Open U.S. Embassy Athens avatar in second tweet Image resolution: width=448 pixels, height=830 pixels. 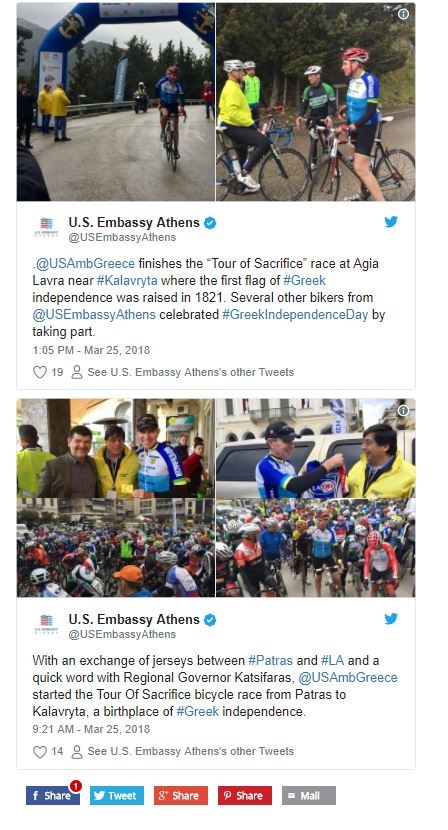coord(46,624)
